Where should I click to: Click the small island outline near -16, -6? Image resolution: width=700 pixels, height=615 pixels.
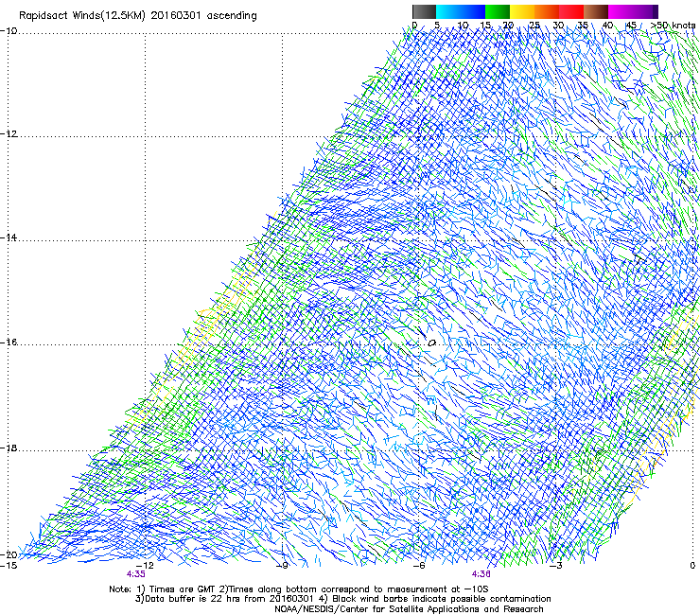pos(431,343)
